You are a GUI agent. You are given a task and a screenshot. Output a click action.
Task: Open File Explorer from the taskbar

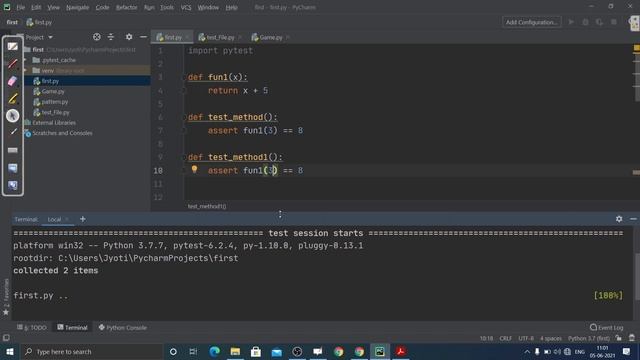click(235, 351)
